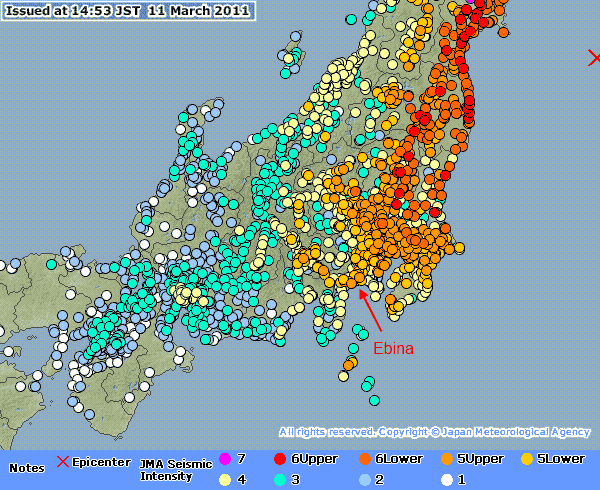Select the light blue intensity 2 swatch
Screen dimensions: 600x490
[x=365, y=480]
